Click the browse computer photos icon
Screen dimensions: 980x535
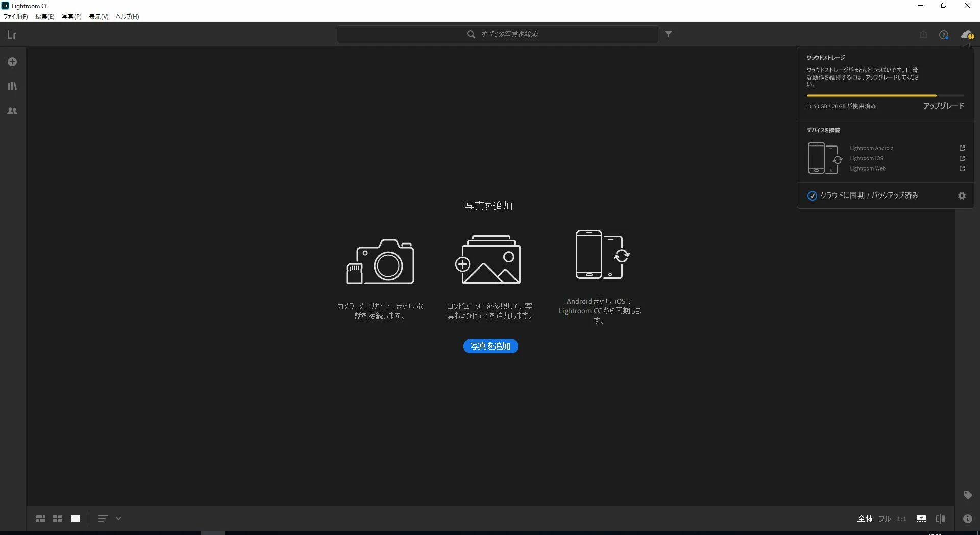tap(488, 259)
